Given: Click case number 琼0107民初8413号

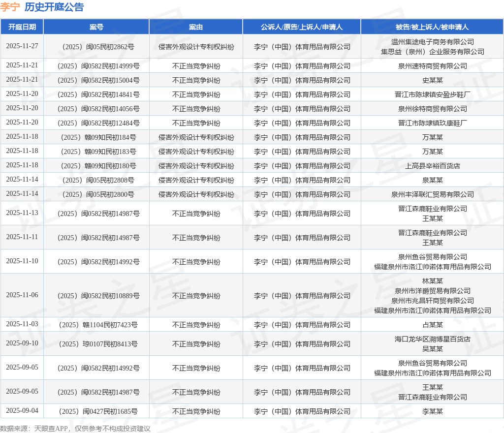Looking at the screenshot, I should [98, 344].
